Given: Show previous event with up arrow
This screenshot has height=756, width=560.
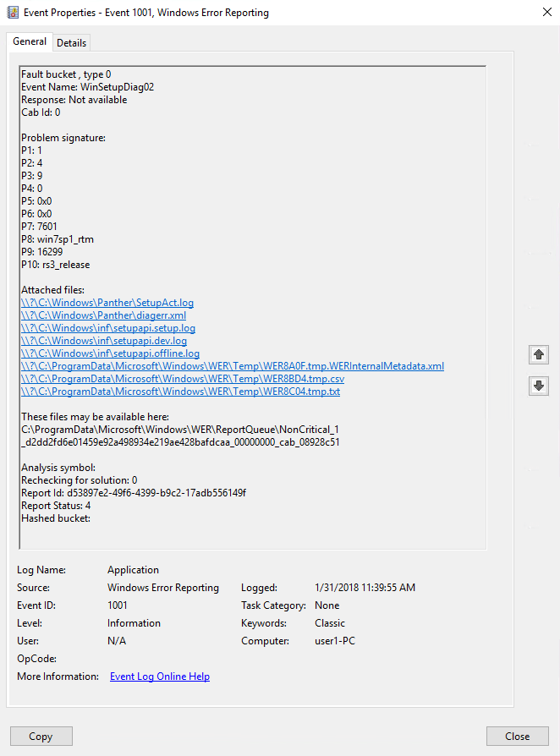Looking at the screenshot, I should (x=539, y=355).
